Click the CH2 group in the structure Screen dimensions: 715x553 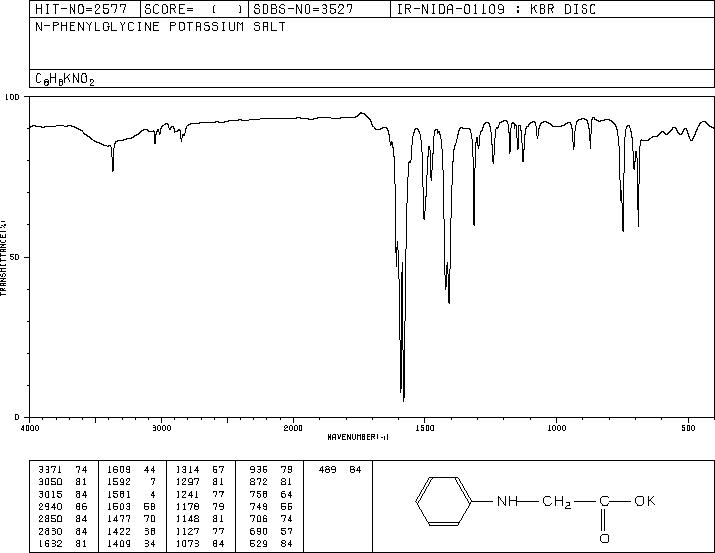click(x=556, y=502)
